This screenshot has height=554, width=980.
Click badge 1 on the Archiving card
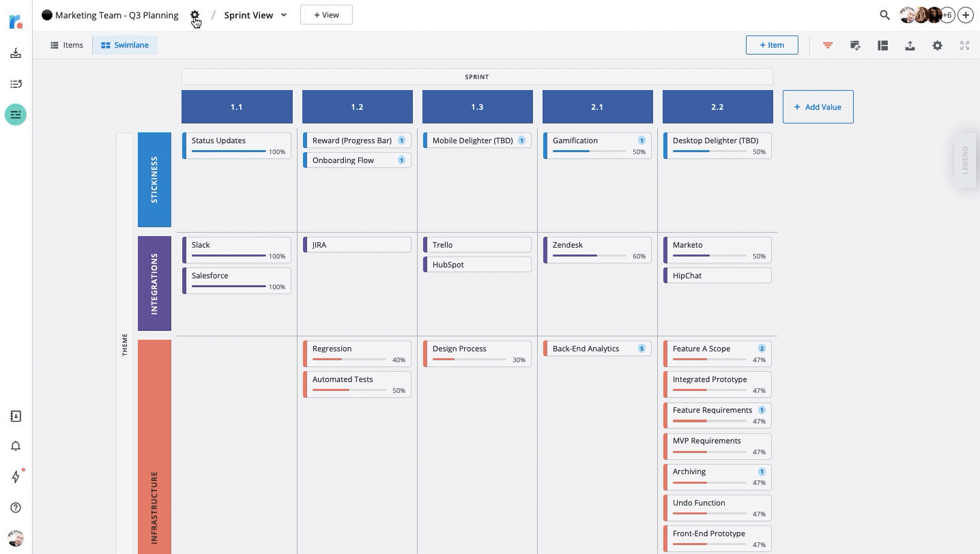762,471
